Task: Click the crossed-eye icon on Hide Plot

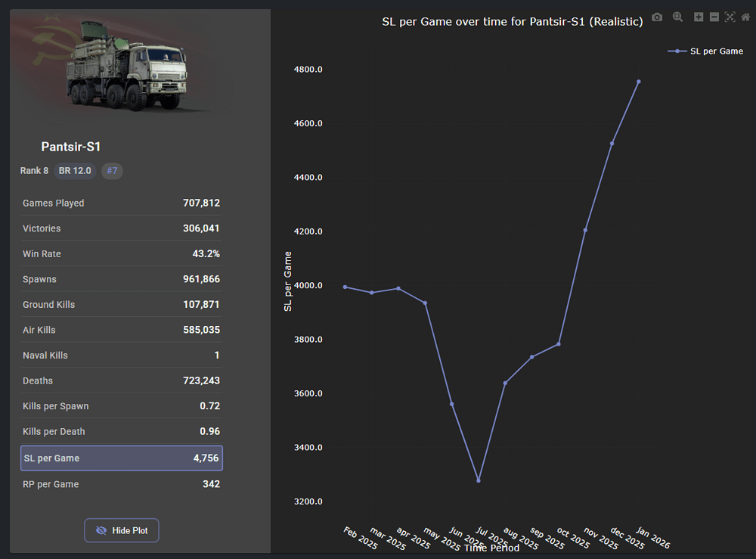Action: (x=101, y=530)
